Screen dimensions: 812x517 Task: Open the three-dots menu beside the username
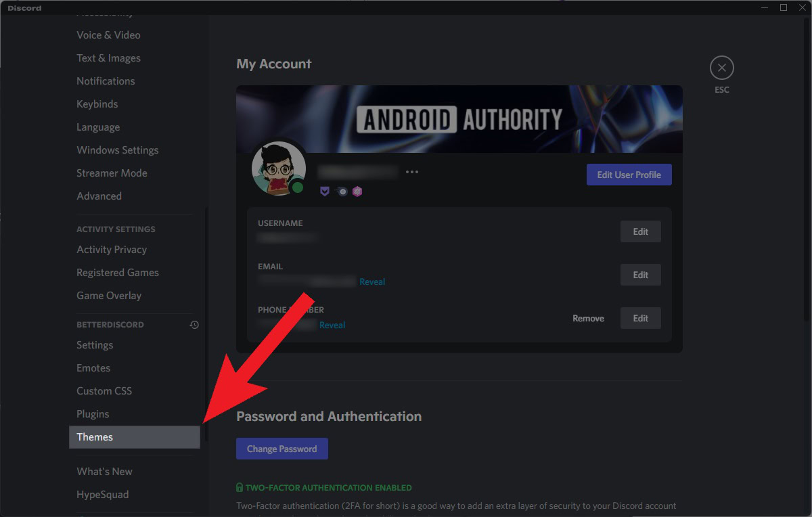(x=412, y=172)
